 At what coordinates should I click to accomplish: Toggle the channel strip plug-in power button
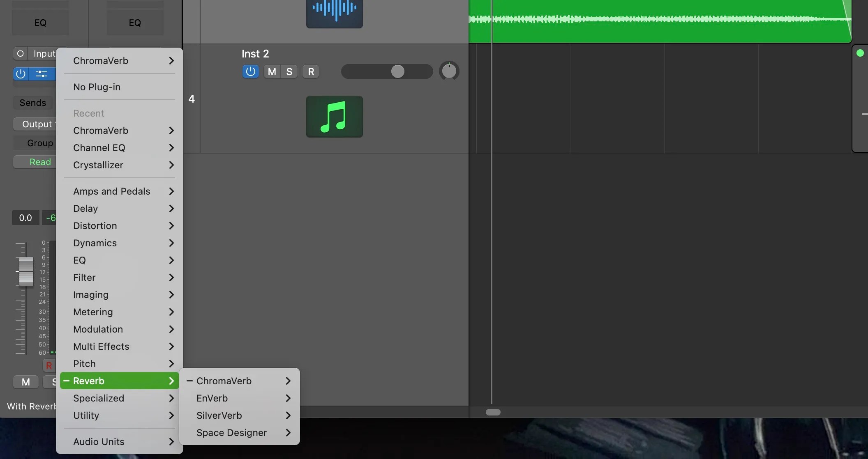21,74
